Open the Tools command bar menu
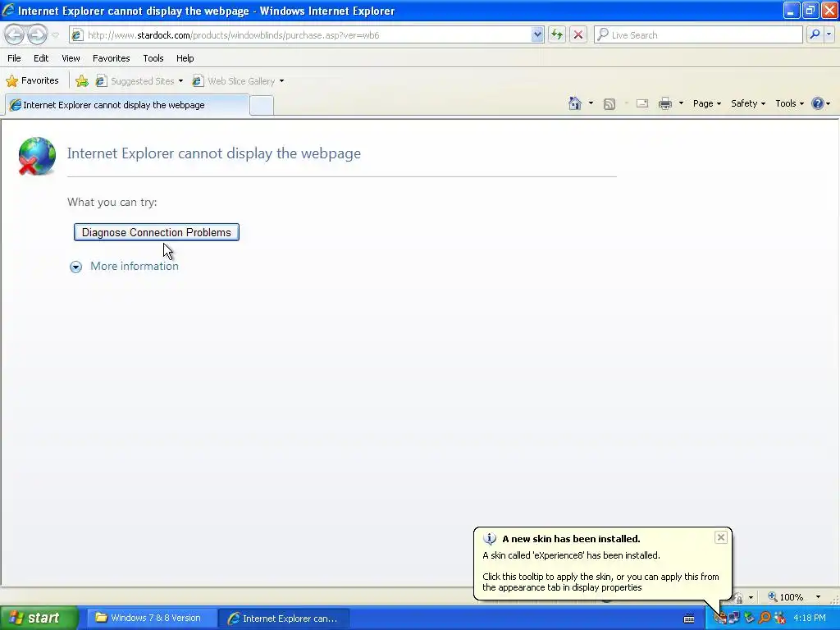The image size is (840, 630). pyautogui.click(x=789, y=103)
